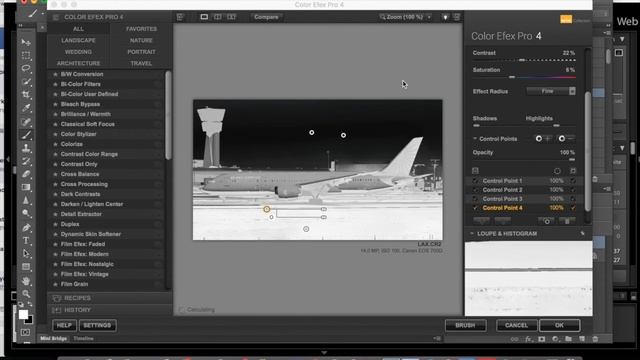Show the ALL filter category
Screen dimensions: 640x360
(x=78, y=29)
